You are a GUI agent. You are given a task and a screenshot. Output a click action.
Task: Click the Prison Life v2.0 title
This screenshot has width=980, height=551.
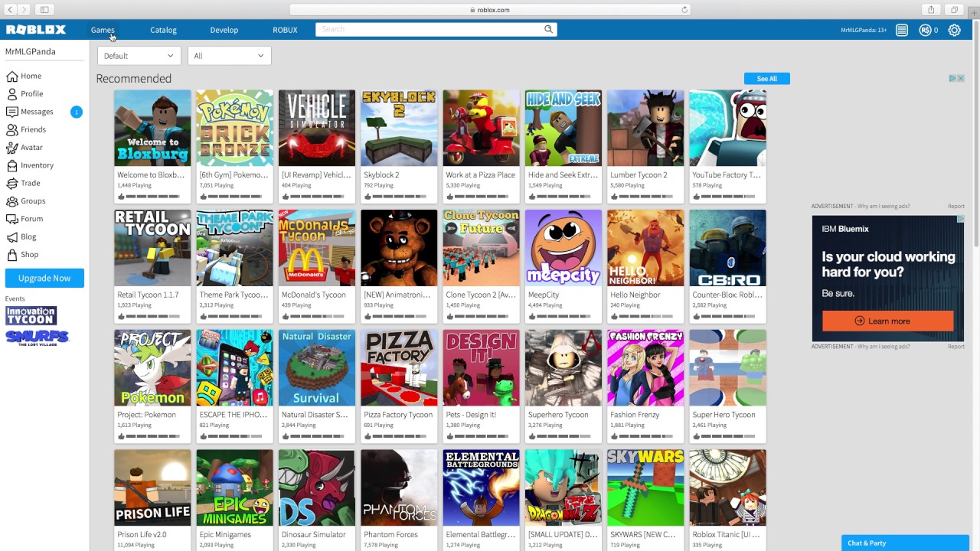coord(142,535)
